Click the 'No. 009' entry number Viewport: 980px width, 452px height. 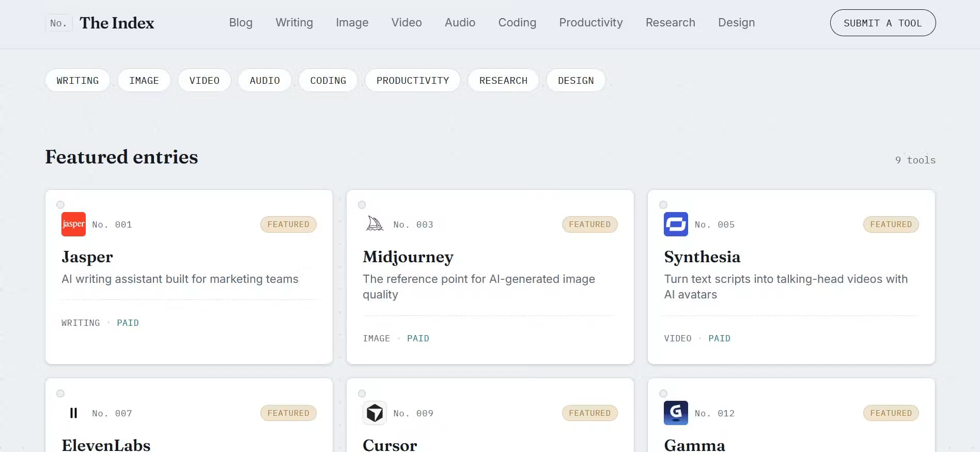tap(413, 413)
